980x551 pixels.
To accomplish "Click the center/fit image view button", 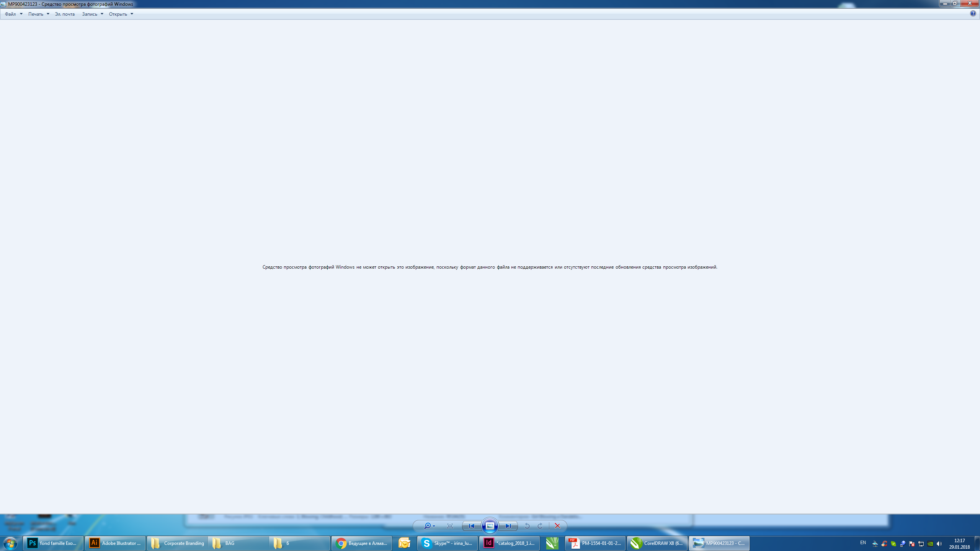I will coord(450,525).
